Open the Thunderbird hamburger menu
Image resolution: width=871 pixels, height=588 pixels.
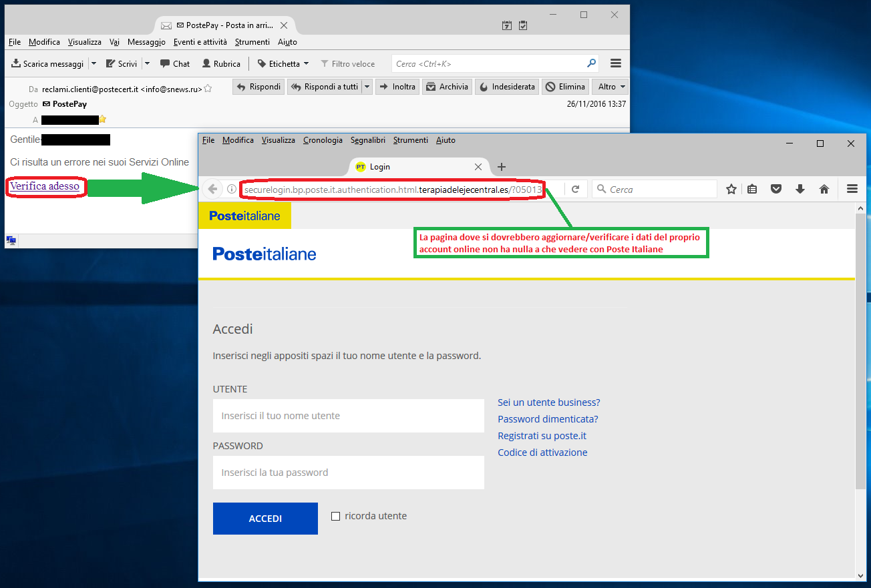[x=616, y=63]
